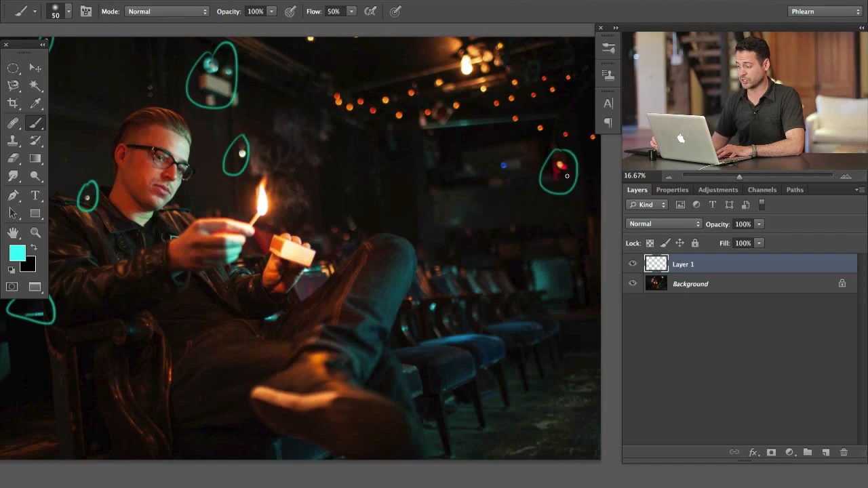
Task: Toggle lock transparent pixels
Action: pos(650,243)
